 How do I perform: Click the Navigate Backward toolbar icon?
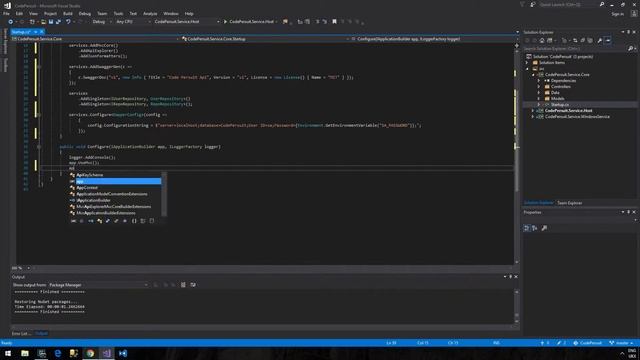pos(11,22)
